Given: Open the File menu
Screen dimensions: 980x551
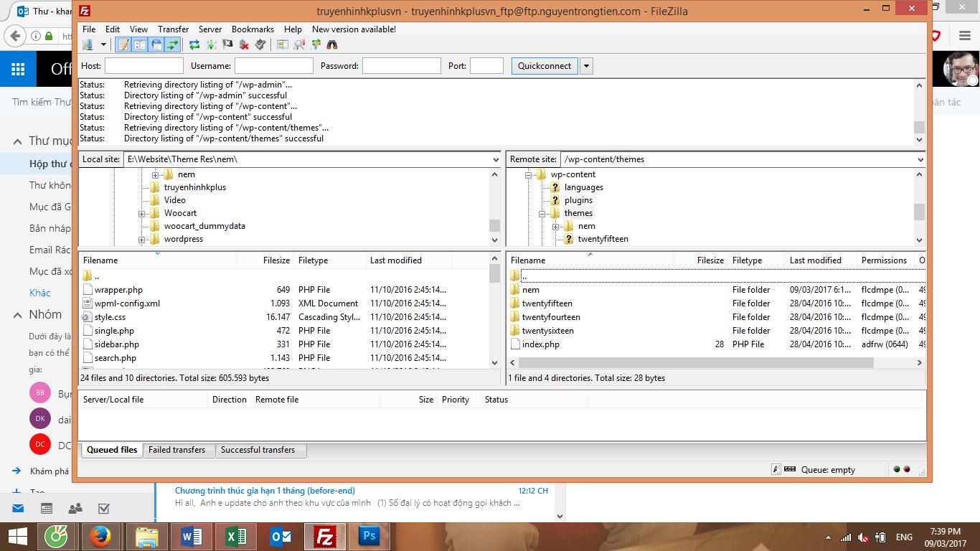Looking at the screenshot, I should [89, 29].
